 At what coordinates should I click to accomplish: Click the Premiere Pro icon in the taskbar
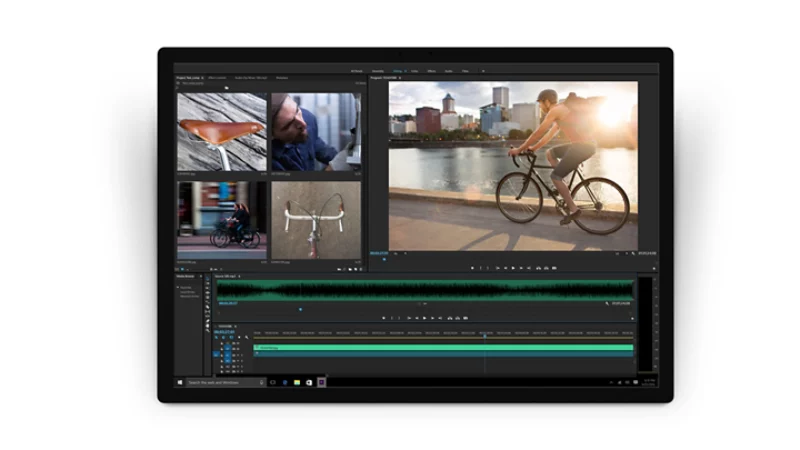[321, 382]
